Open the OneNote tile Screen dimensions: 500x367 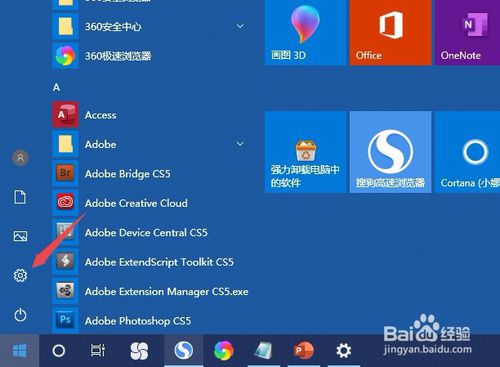coord(467,32)
